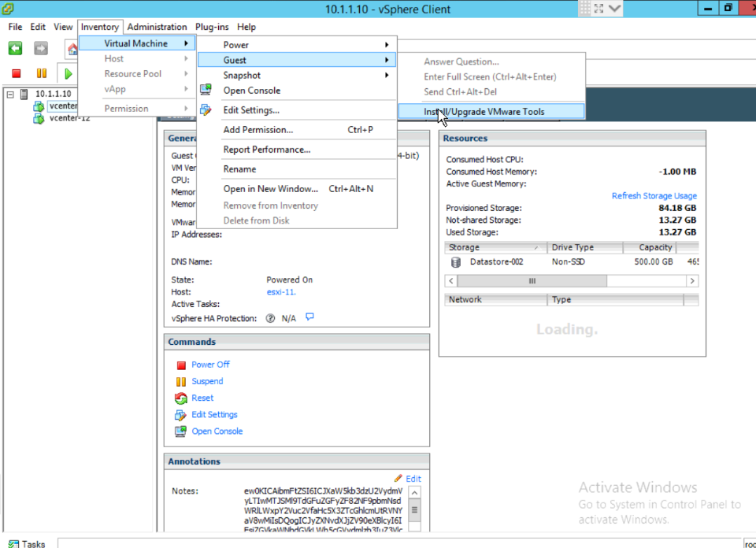Click the Edit Settings wrench icon

pyautogui.click(x=181, y=414)
